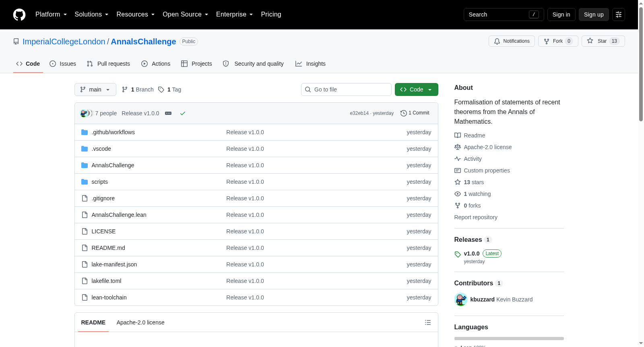Screen dimensions: 644x347
Task: Click the .vscode folder icon
Action: click(85, 149)
